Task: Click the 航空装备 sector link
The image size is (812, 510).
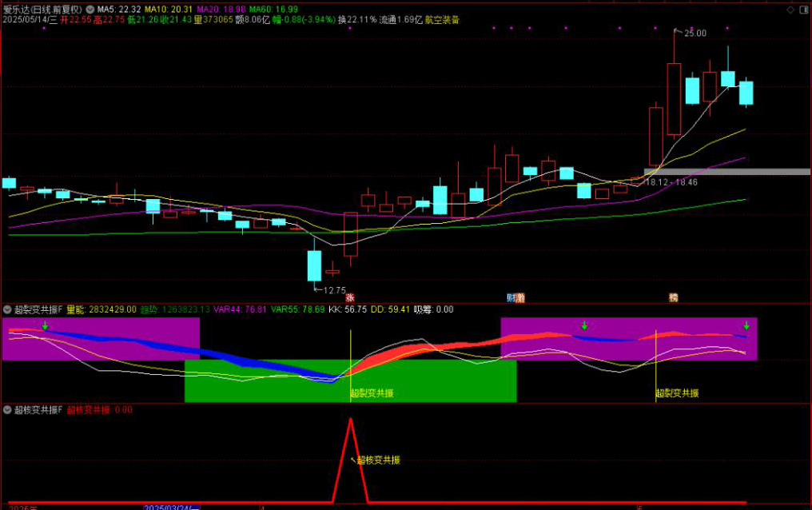Action: [442, 19]
